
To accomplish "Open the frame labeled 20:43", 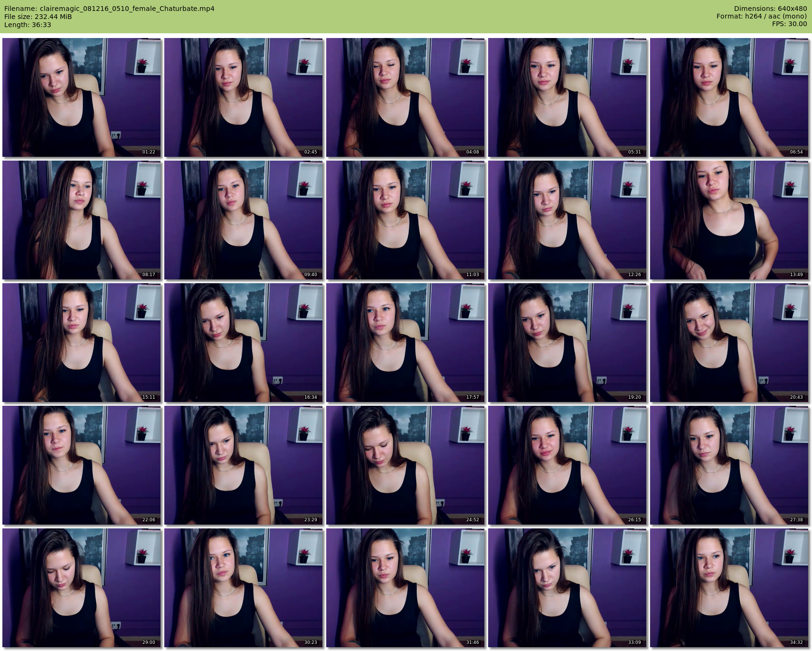I will point(729,343).
